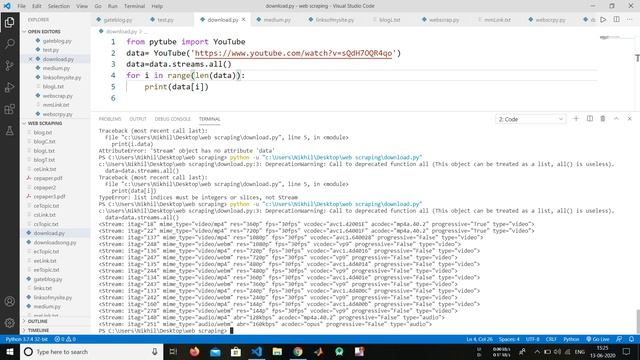Click UTF-8 encoding in status bar
This screenshot has height=360, width=640.
pyautogui.click(x=533, y=339)
